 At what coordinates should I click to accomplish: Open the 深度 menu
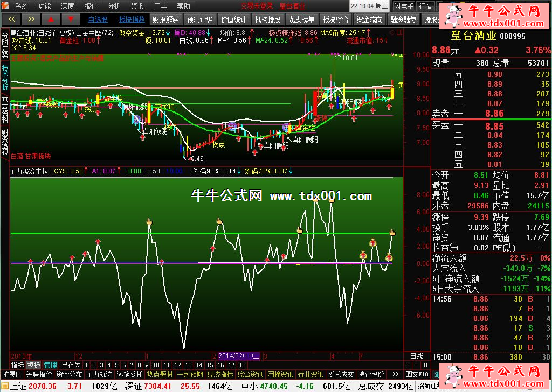click(67, 6)
